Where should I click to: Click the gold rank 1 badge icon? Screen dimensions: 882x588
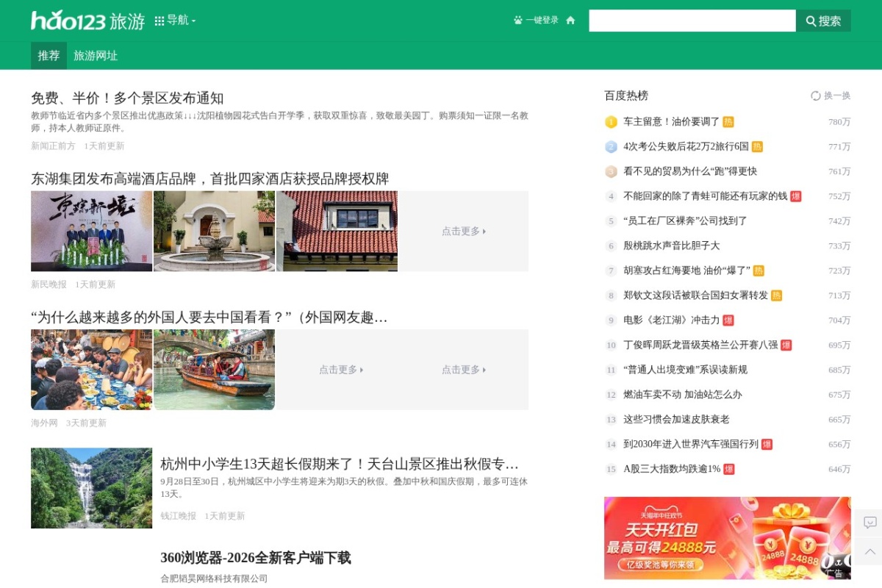click(611, 122)
